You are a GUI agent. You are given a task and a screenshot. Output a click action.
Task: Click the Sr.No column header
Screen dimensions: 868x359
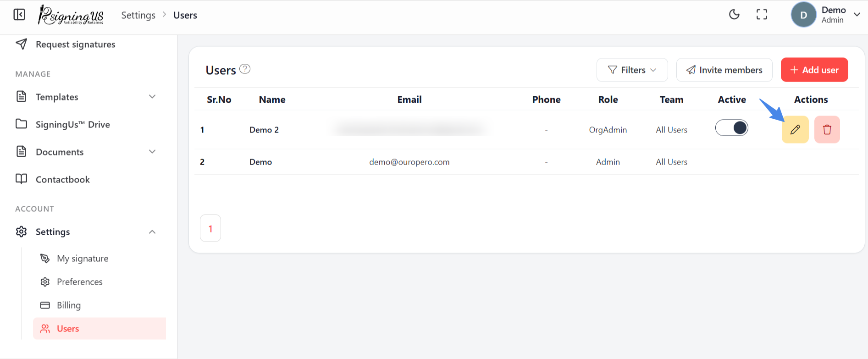(219, 99)
